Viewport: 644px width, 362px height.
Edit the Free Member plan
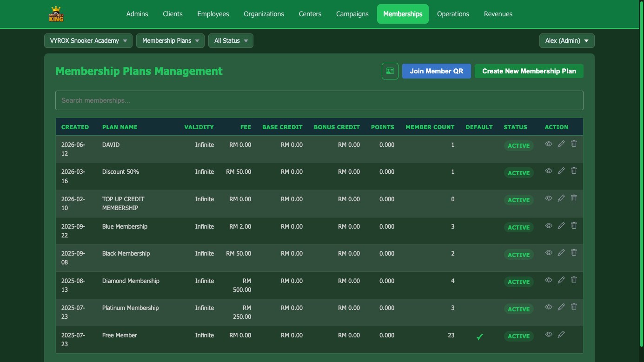pyautogui.click(x=561, y=334)
